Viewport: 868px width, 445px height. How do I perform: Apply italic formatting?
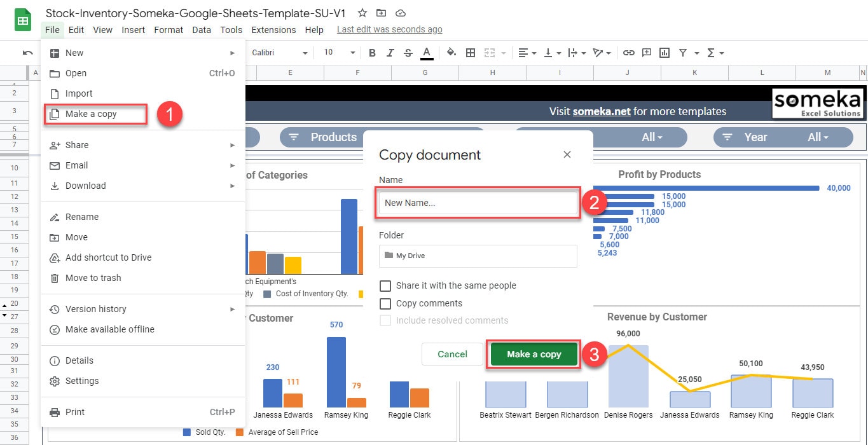click(390, 53)
